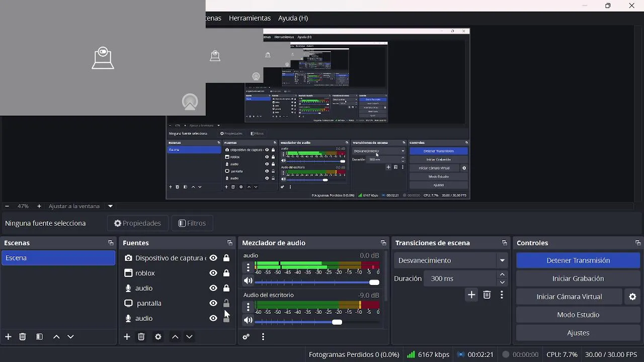644x362 pixels.
Task: Move the source up in Fuentes
Action: pos(175,337)
